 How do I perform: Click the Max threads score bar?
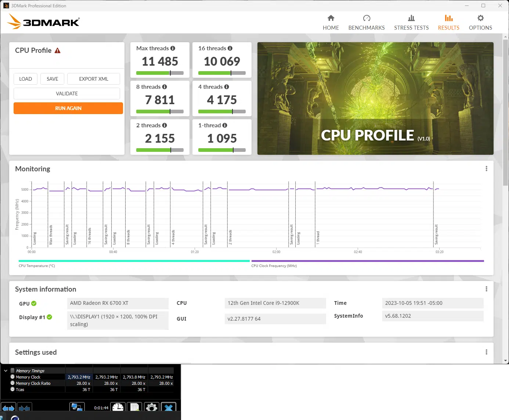(160, 73)
